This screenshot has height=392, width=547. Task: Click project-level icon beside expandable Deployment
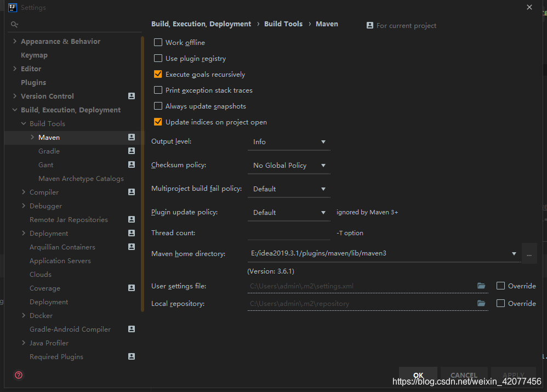coord(132,233)
